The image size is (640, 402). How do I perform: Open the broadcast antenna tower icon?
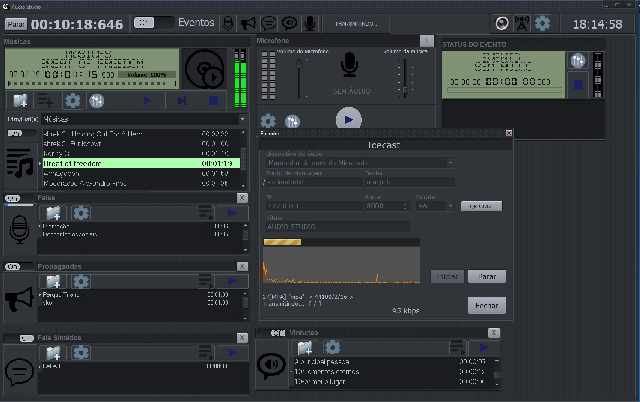point(521,24)
